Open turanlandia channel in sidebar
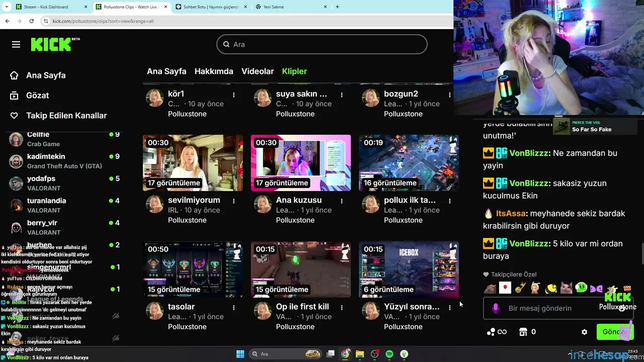 tap(64, 205)
